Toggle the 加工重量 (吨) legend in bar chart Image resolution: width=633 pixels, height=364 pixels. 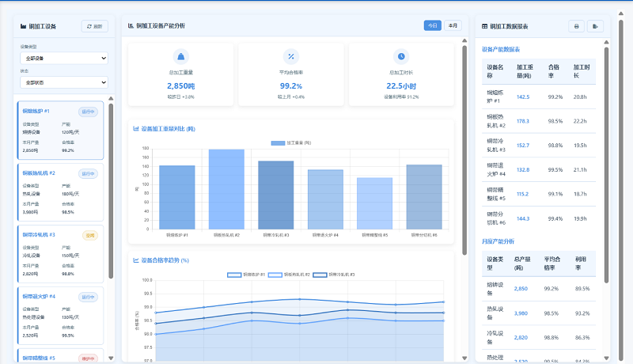click(x=290, y=142)
